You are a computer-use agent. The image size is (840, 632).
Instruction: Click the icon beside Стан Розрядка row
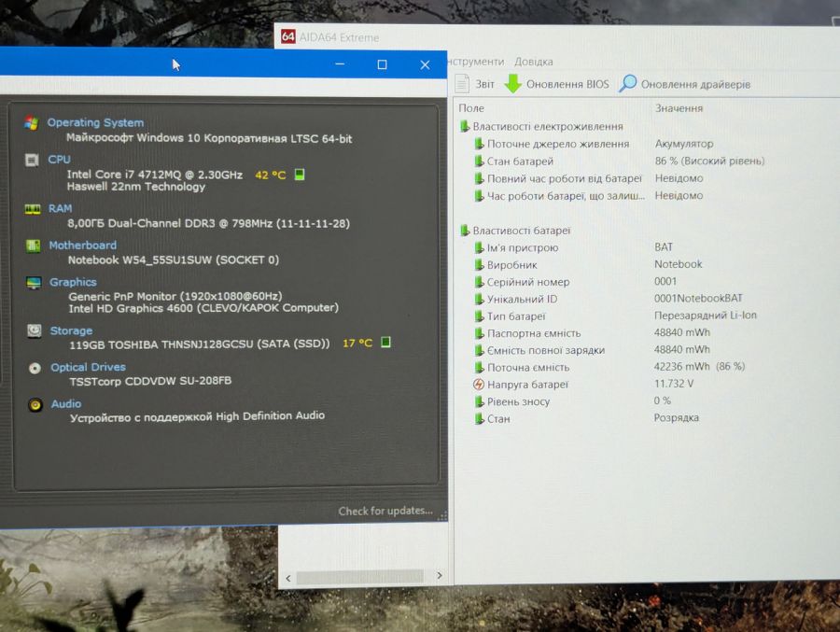point(479,418)
